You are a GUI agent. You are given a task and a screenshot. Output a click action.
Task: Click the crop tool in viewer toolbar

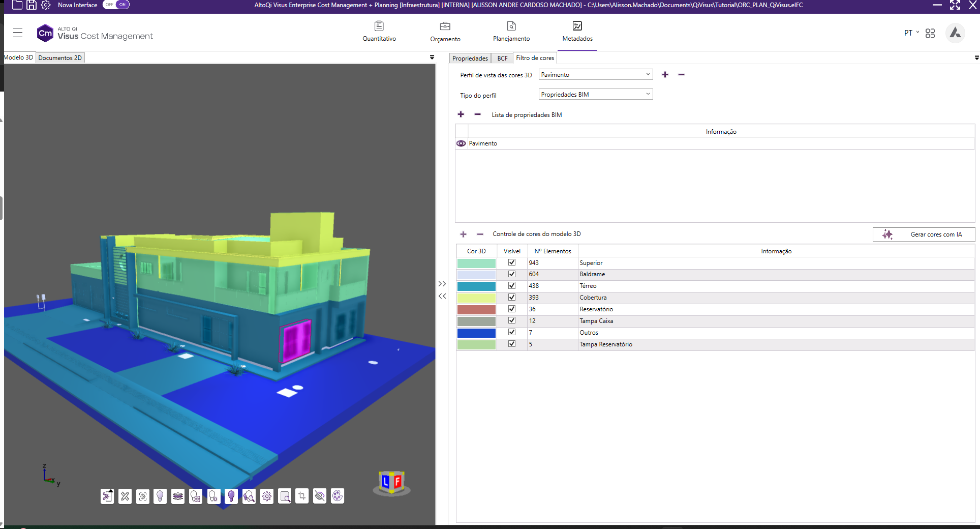pos(302,496)
